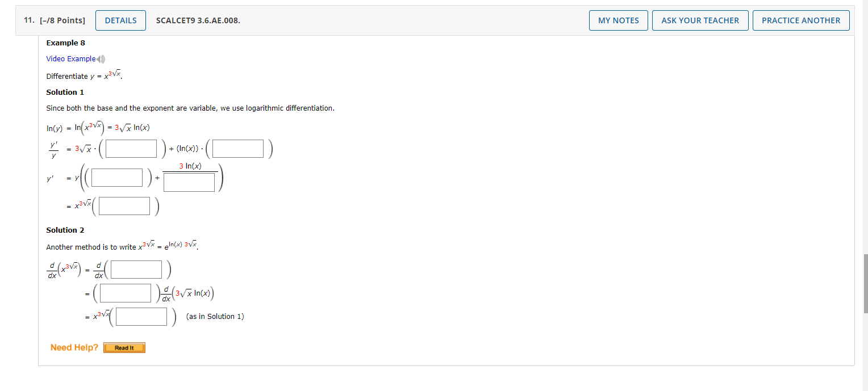The height and width of the screenshot is (391, 868).
Task: Select the final answer box in Solution 2
Action: click(140, 316)
